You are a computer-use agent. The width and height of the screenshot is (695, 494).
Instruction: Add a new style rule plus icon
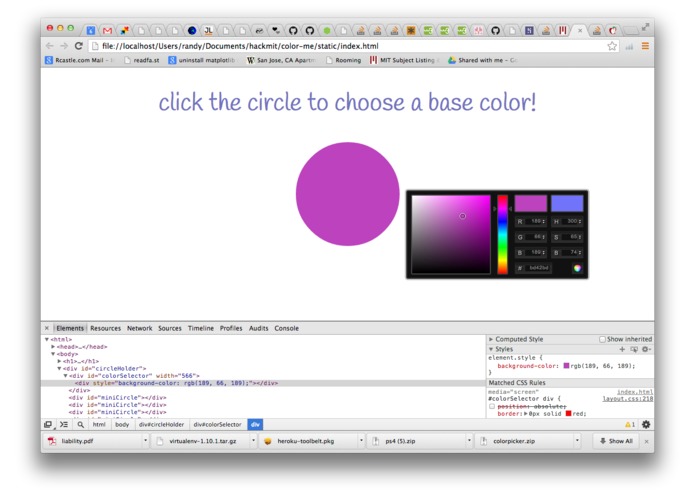622,349
